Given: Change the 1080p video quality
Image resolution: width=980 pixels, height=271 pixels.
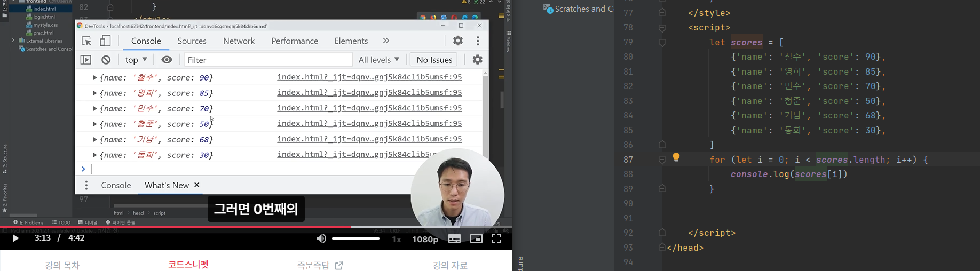Looking at the screenshot, I should point(425,240).
